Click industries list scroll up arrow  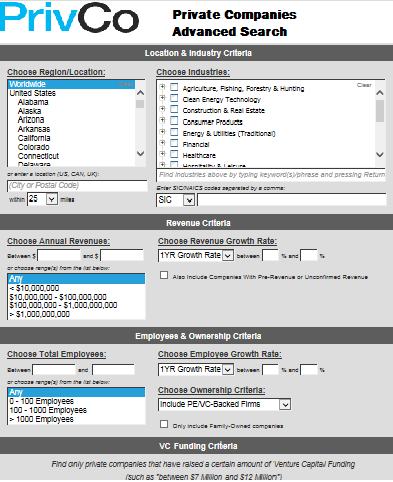380,93
